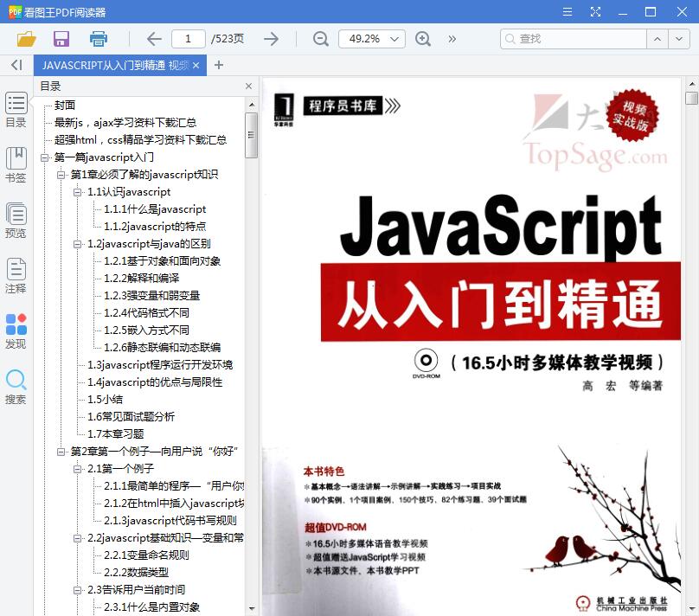Collapse the 1.2javascript与java的区别 node
Image resolution: width=699 pixels, height=616 pixels.
(x=77, y=244)
